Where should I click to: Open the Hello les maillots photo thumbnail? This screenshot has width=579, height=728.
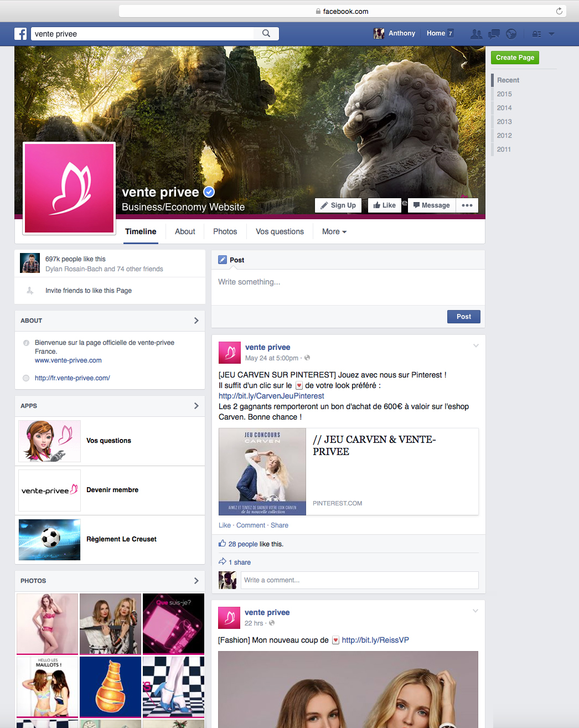pos(48,687)
